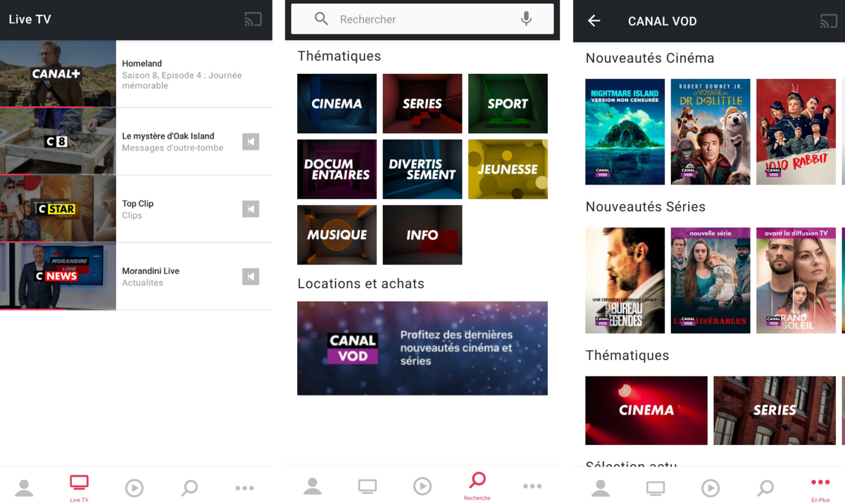Open Les Misérables series poster
This screenshot has width=845, height=504.
tap(711, 280)
